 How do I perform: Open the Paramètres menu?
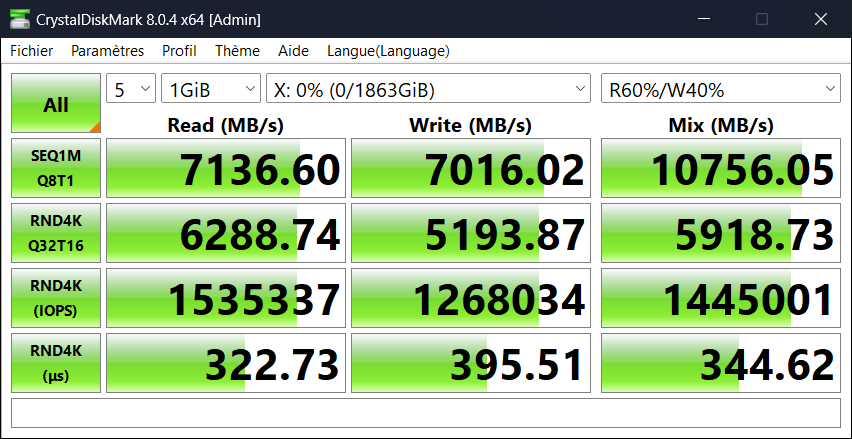[x=107, y=51]
